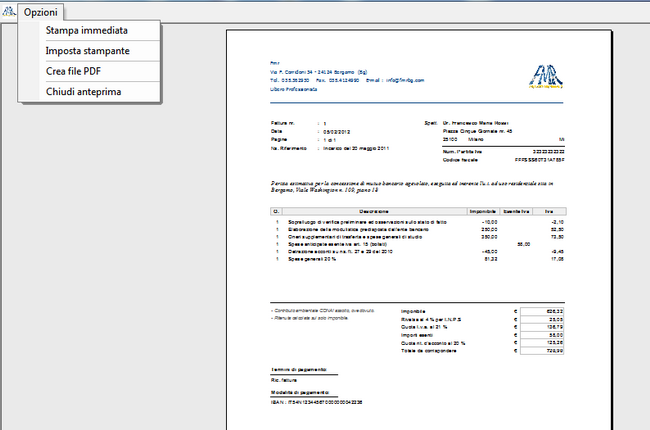This screenshot has width=650, height=430.
Task: Click the total amount box next to Totale da corrispondere
Action: coord(542,351)
